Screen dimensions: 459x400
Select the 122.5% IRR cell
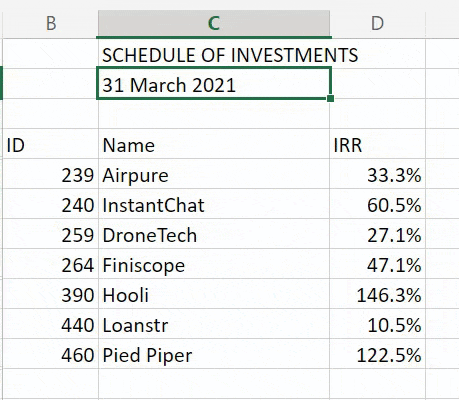coord(377,354)
